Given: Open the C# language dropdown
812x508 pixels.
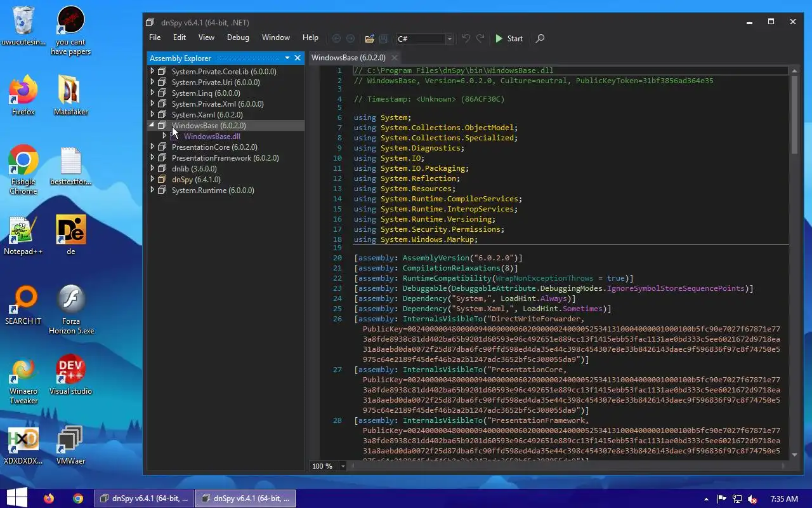Looking at the screenshot, I should click(449, 39).
